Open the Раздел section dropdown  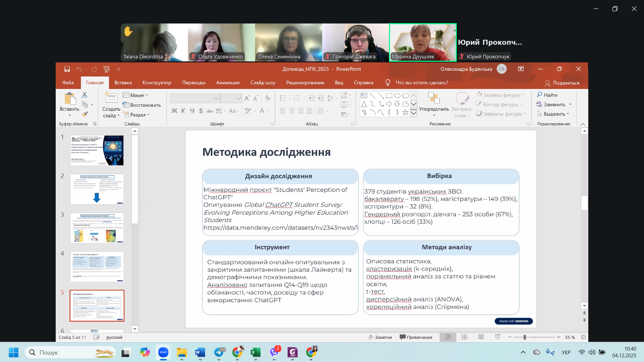137,115
